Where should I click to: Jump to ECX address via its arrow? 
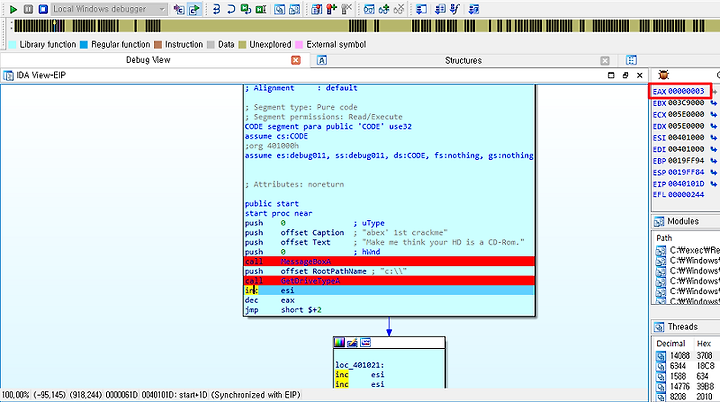714,114
